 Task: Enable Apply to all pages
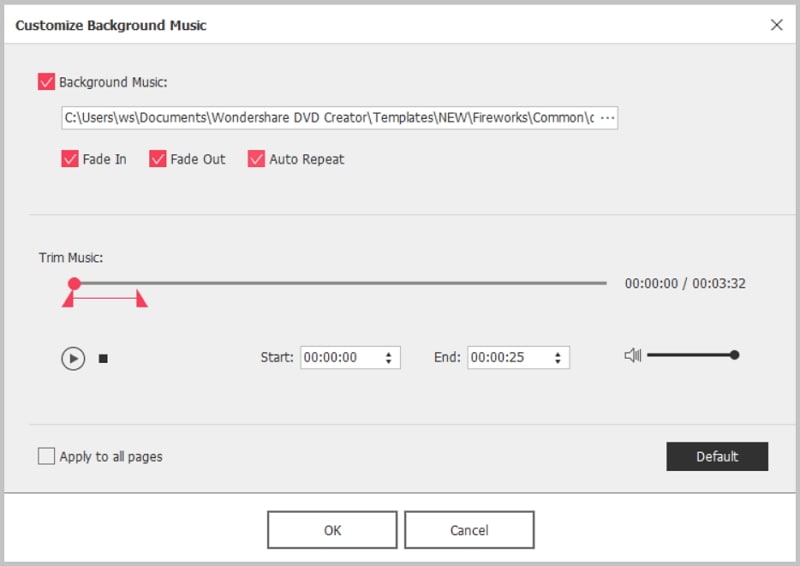pos(46,456)
